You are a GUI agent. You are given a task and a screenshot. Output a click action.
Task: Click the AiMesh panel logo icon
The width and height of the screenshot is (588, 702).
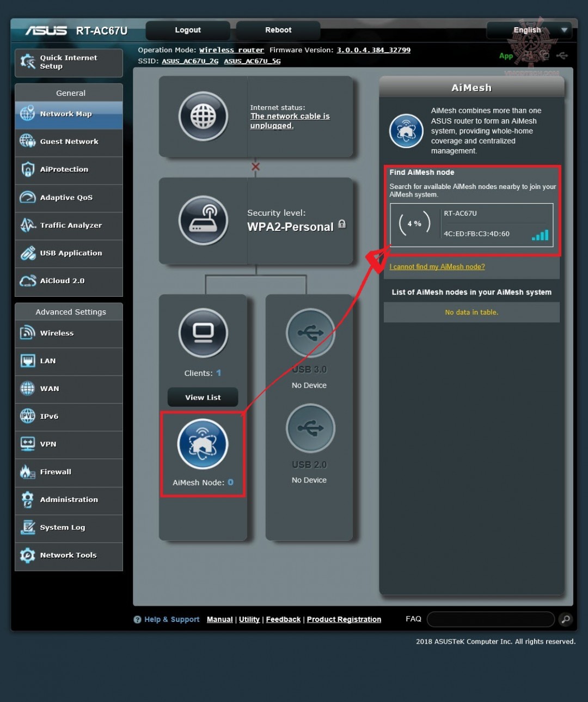click(x=406, y=131)
